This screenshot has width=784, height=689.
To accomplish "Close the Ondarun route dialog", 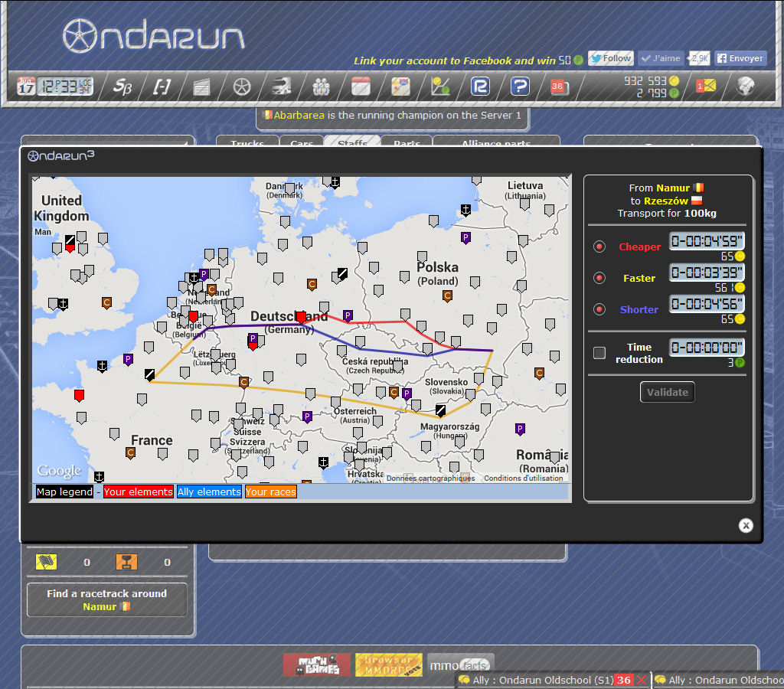I will [x=746, y=525].
